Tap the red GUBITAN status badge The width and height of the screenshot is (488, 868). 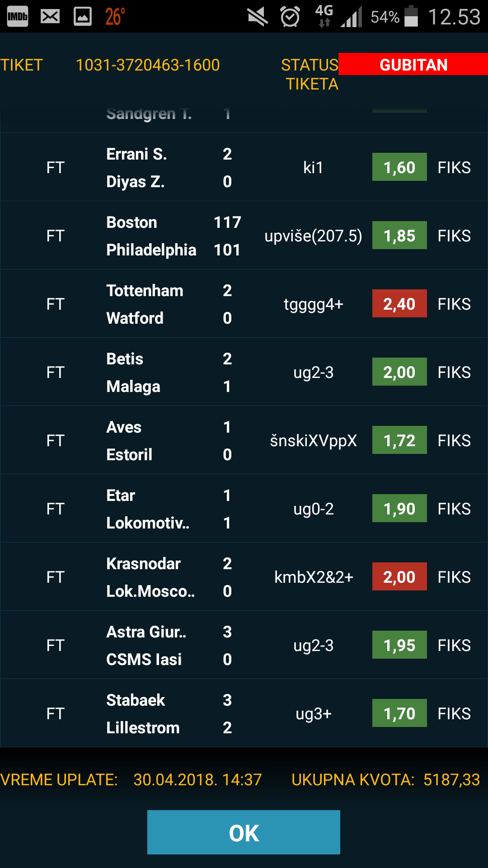(x=413, y=64)
